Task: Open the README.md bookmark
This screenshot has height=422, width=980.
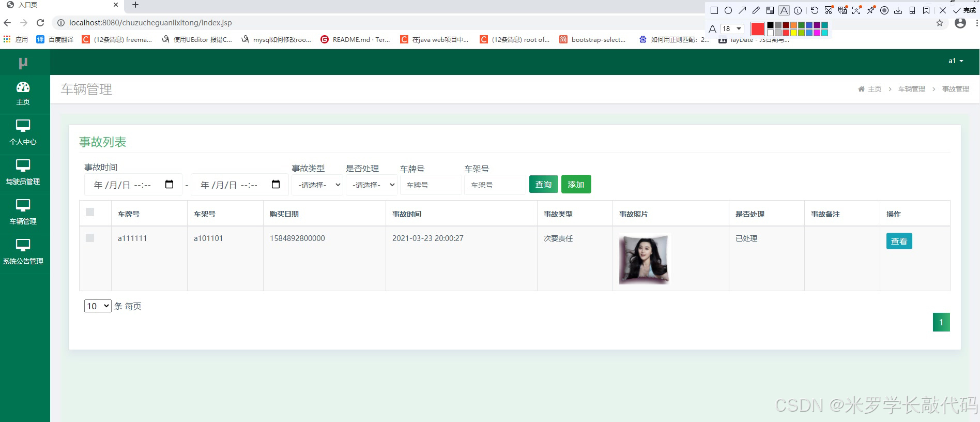Action: 356,39
